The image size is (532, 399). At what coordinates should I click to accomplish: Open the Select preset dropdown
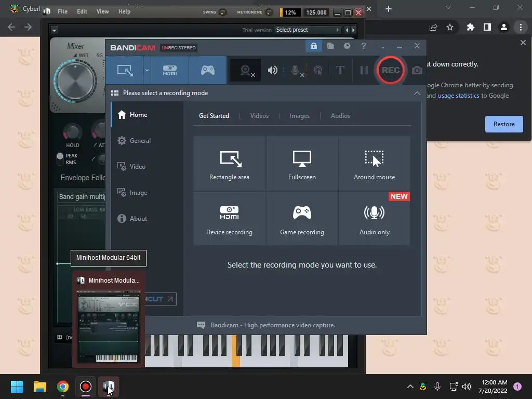pyautogui.click(x=308, y=30)
